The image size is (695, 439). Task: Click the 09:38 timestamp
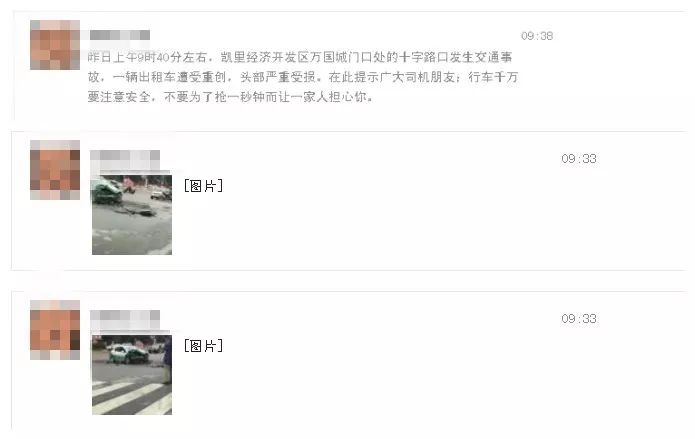(537, 36)
